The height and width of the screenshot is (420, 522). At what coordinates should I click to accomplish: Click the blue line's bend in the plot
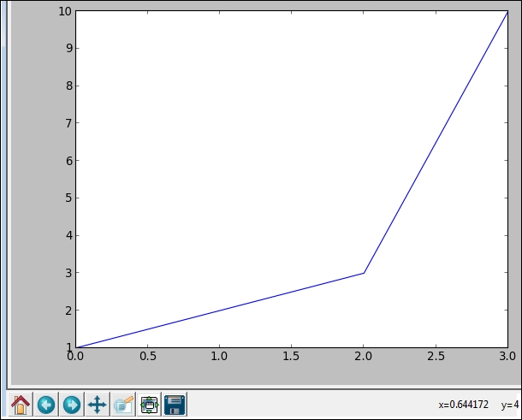pos(364,273)
